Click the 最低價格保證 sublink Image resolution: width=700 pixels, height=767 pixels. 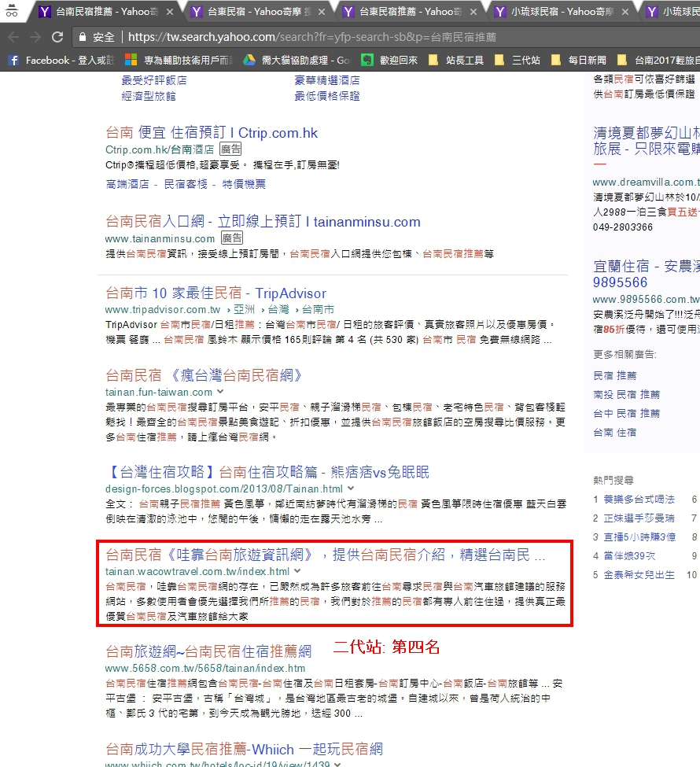click(x=327, y=96)
